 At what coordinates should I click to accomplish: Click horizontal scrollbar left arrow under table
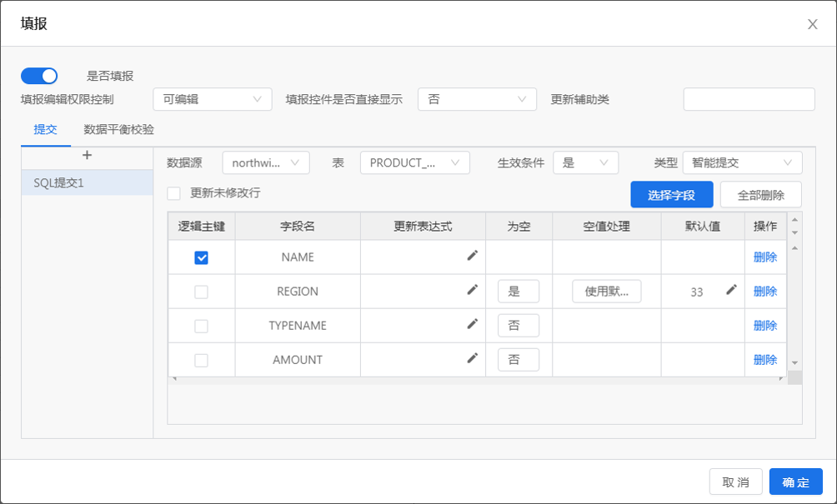coord(174,379)
